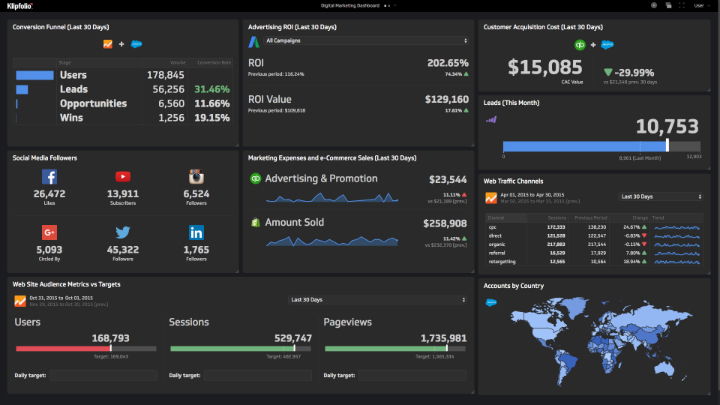Click the 26,472 Facebook likes count

49,194
